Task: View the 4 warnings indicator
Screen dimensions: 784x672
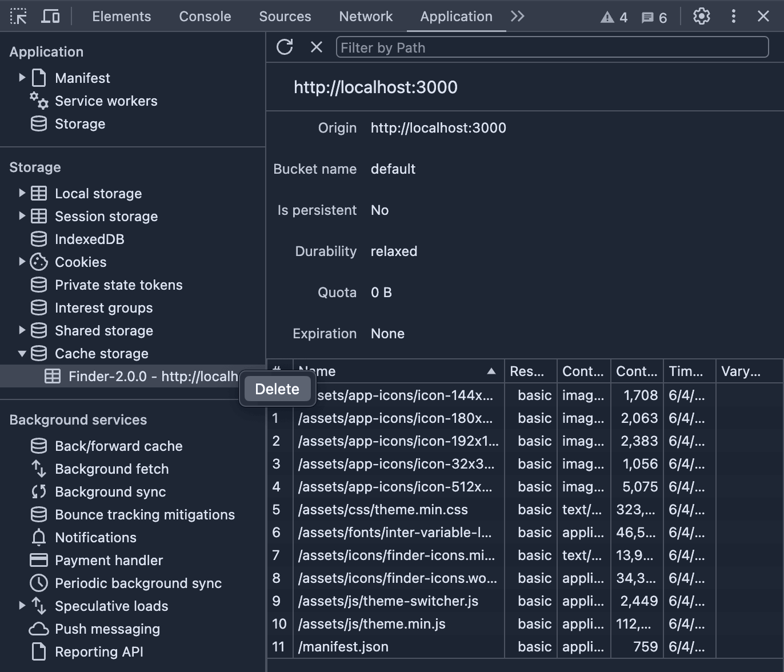Action: point(614,17)
